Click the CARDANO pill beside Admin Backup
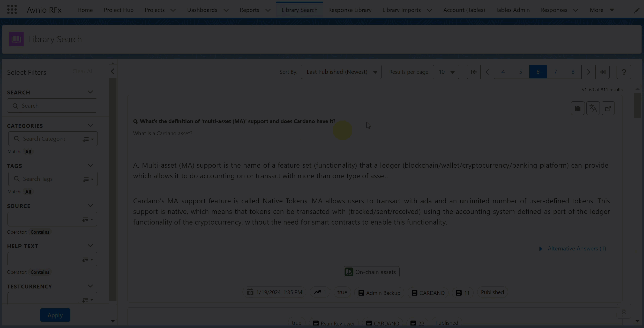The image size is (644, 328). 428,293
